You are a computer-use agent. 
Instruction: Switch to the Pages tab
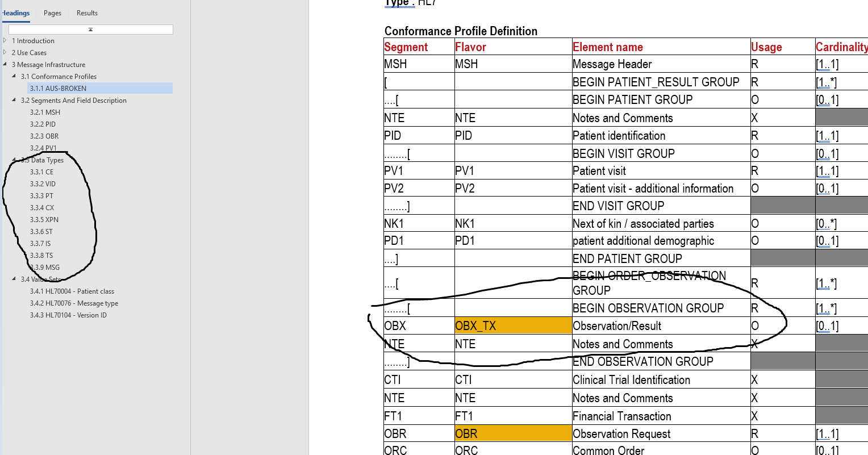[52, 12]
